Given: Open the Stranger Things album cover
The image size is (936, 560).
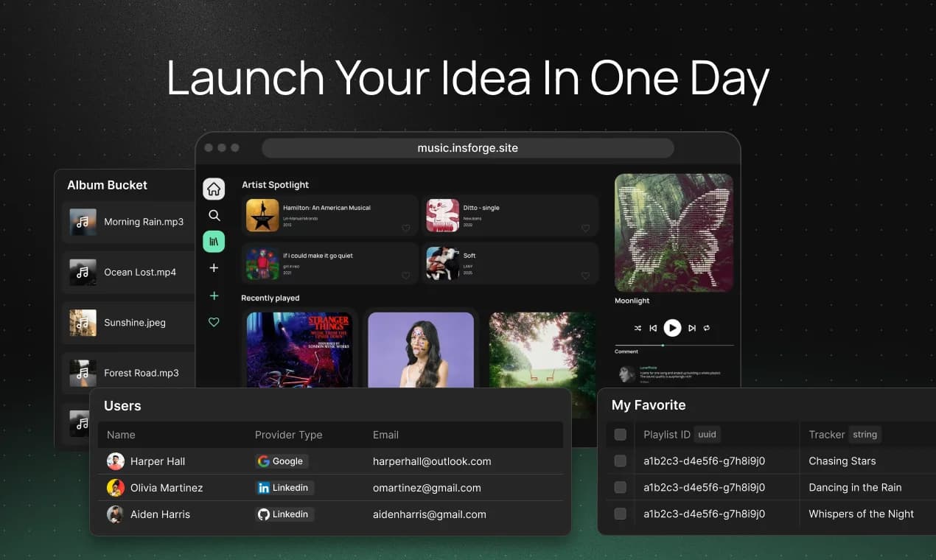Looking at the screenshot, I should [299, 354].
